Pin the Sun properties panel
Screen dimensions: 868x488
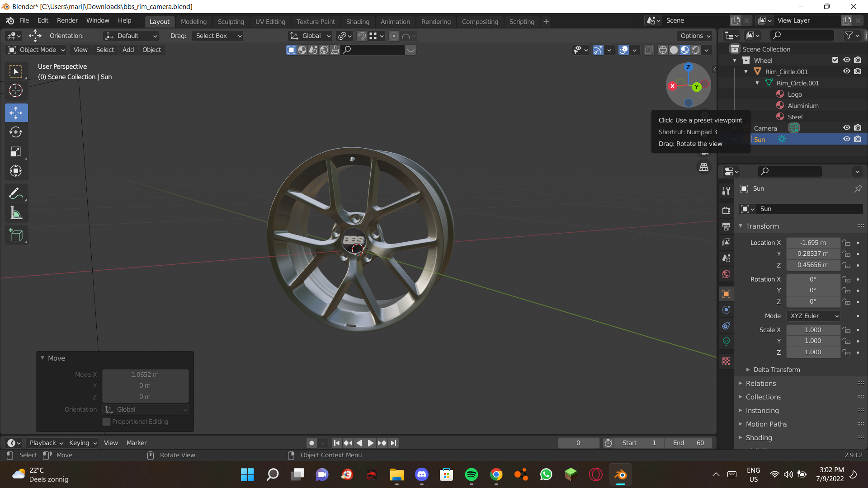click(858, 188)
